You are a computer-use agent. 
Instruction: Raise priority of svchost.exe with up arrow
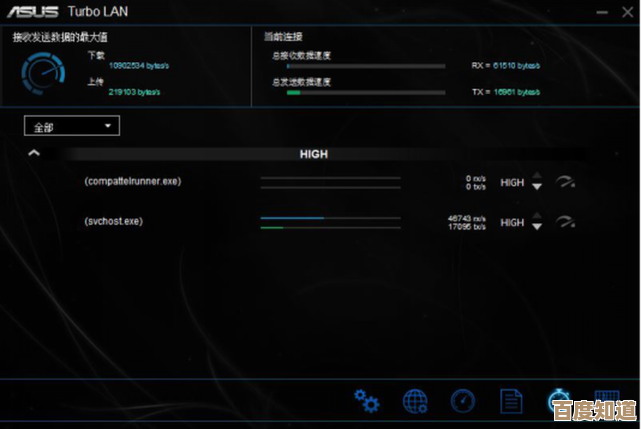pyautogui.click(x=537, y=216)
